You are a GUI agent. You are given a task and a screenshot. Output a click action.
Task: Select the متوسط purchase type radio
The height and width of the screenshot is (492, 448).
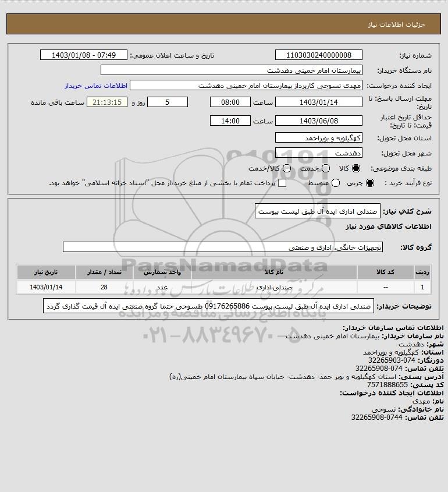click(x=336, y=183)
